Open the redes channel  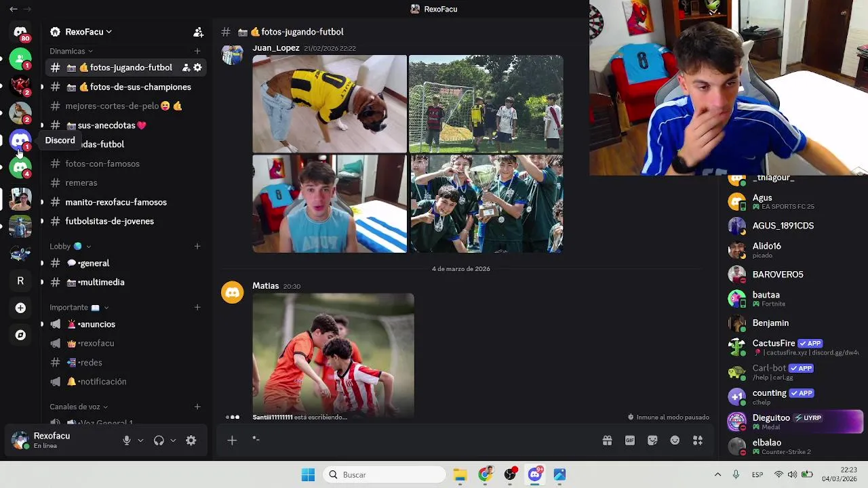pos(126,362)
